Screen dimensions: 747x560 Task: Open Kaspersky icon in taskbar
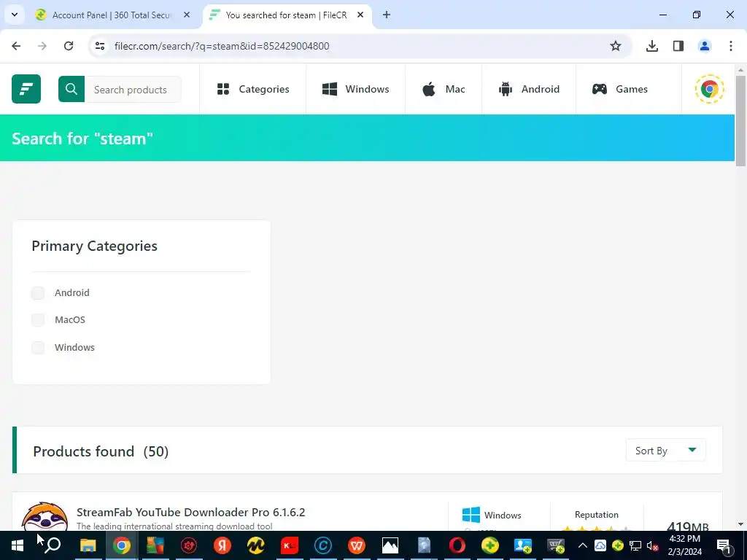point(289,545)
